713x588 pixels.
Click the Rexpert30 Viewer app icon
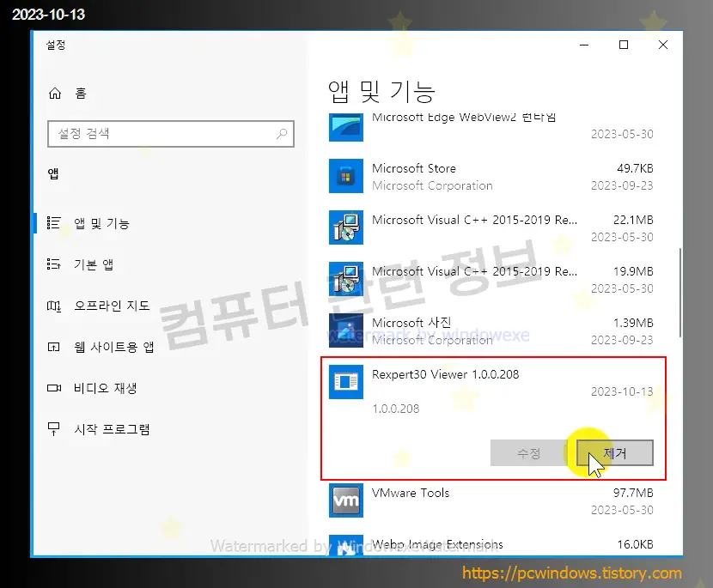pos(346,382)
